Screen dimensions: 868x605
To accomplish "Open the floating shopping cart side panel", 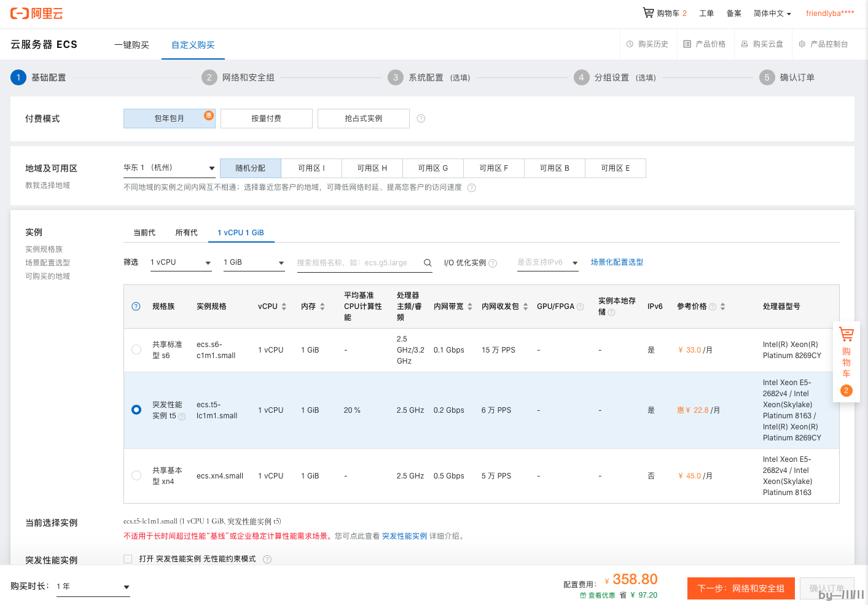I will click(846, 362).
